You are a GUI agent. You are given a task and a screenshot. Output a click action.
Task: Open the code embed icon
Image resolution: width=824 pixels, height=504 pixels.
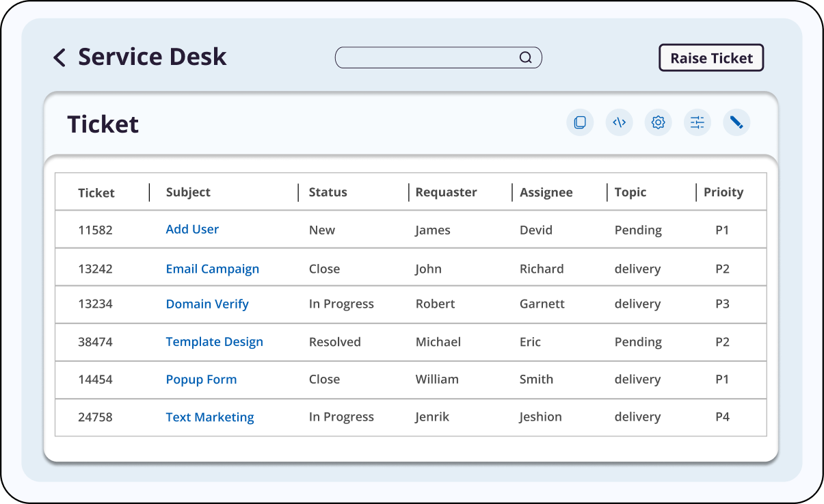point(619,122)
